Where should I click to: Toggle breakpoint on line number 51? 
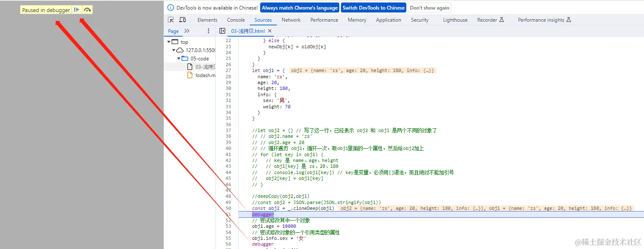click(x=228, y=214)
